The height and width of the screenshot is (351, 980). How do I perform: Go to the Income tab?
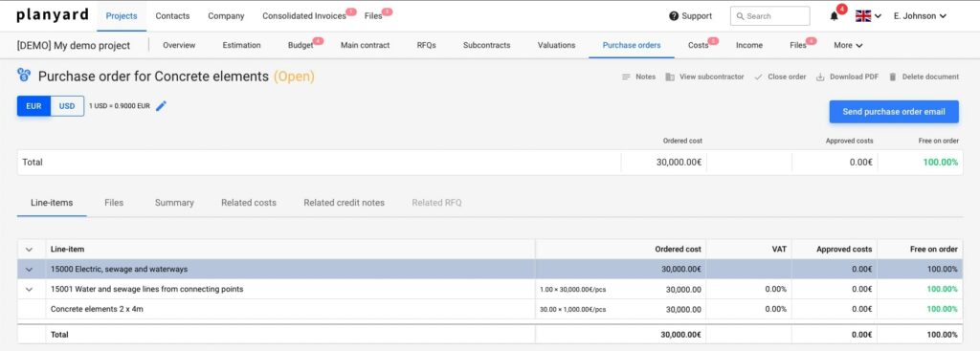pyautogui.click(x=748, y=45)
